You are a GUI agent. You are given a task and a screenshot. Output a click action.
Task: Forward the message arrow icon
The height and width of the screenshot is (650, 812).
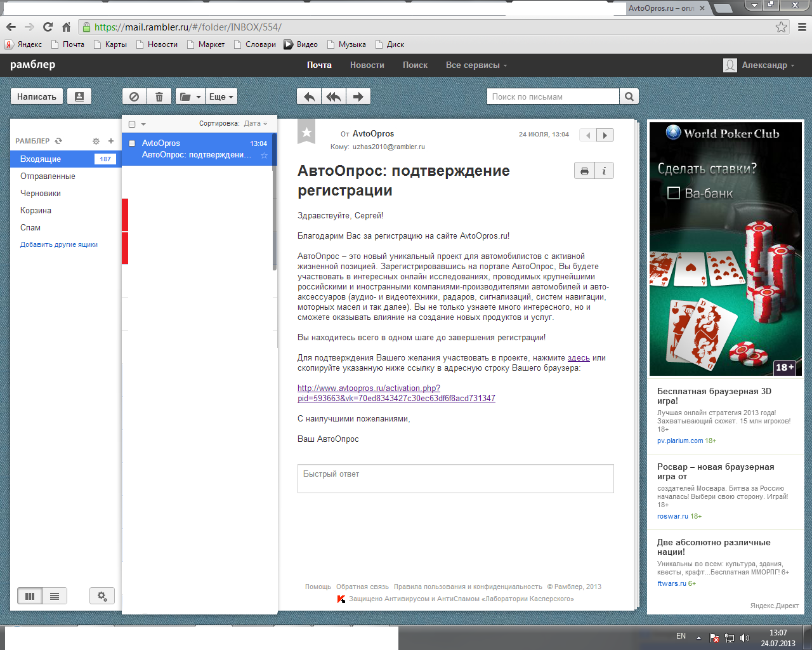coord(358,96)
